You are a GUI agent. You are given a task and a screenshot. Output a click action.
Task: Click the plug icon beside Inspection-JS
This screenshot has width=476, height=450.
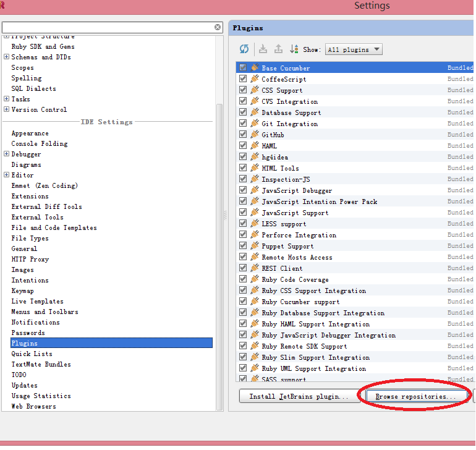coord(255,179)
